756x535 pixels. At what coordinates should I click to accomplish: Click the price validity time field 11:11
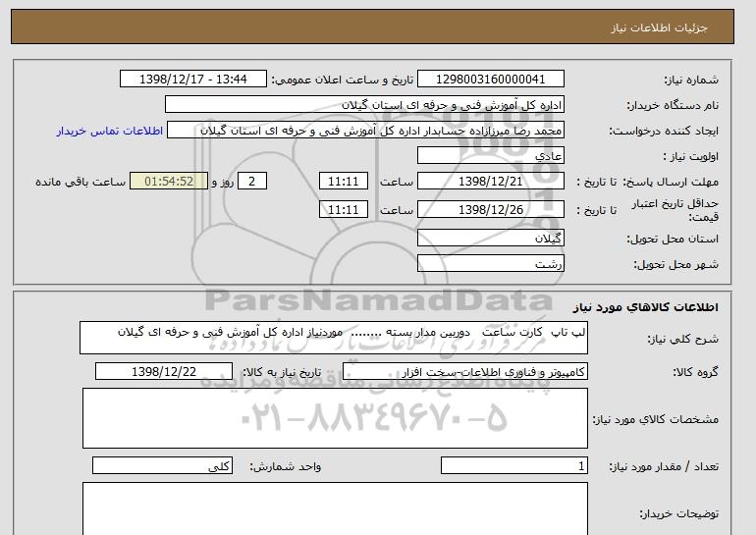[344, 209]
